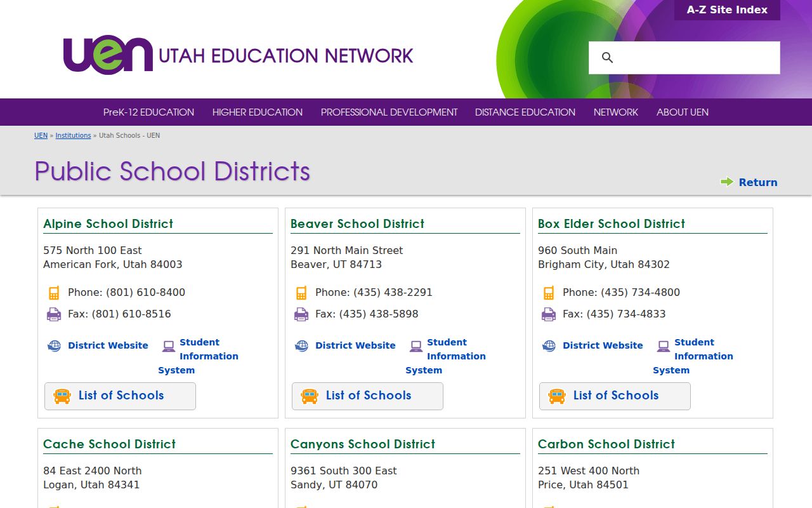Follow the Institutions breadcrumb link
812x508 pixels.
(73, 135)
